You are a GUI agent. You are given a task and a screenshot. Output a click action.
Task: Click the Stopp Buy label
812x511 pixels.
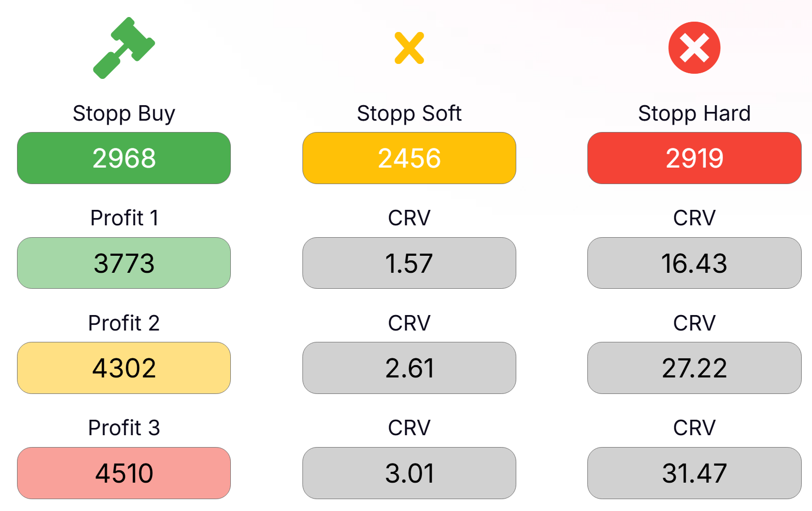[124, 113]
